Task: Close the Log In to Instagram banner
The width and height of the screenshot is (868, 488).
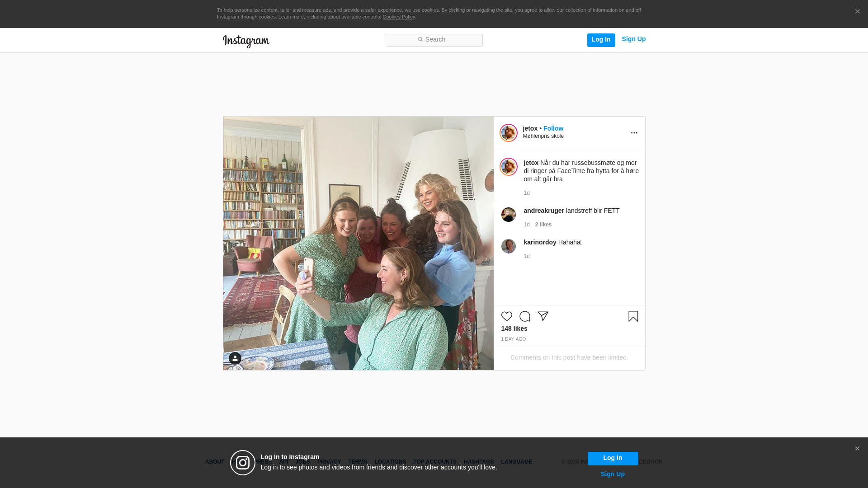Action: 857,449
